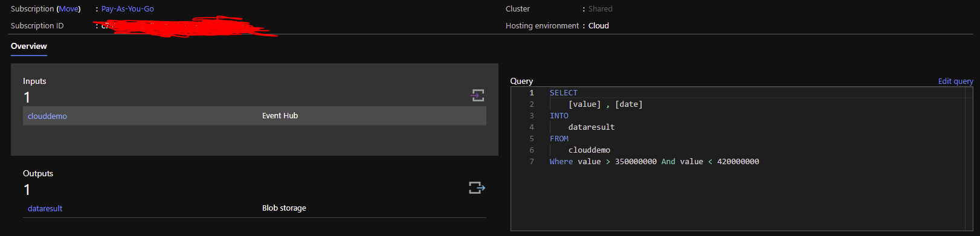Click the Move subscription link
Screen dimensions: 980x236
(x=69, y=9)
